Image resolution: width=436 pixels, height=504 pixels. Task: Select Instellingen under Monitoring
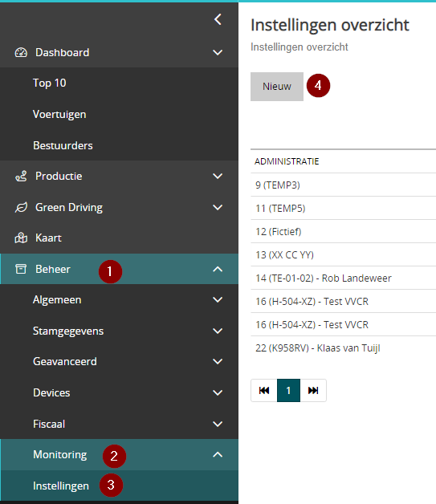pos(61,486)
